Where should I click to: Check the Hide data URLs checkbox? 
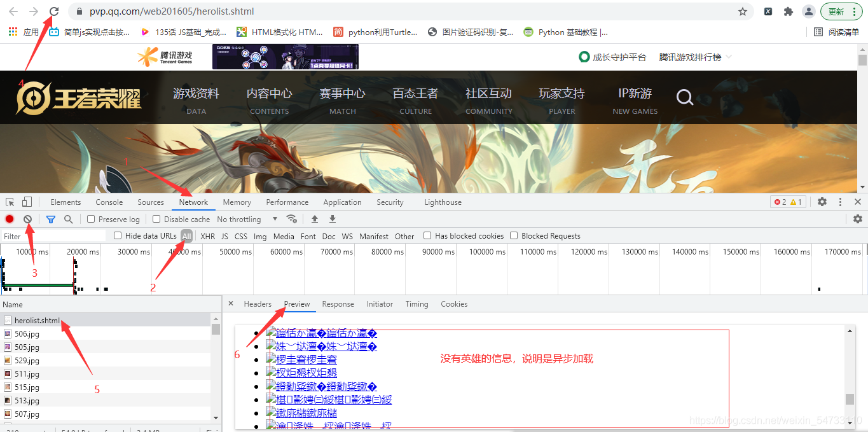tap(118, 235)
